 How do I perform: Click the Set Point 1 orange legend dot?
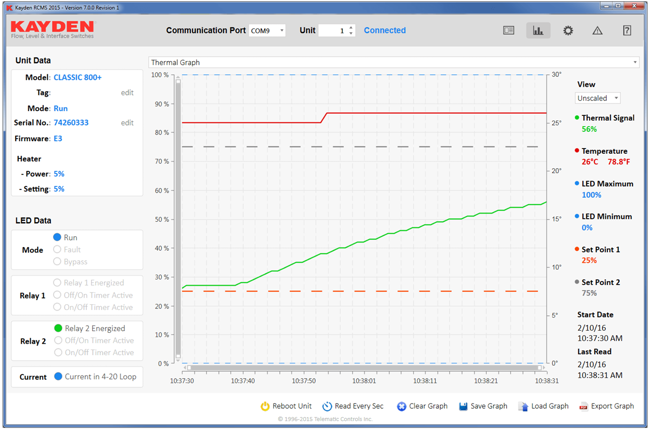point(577,249)
